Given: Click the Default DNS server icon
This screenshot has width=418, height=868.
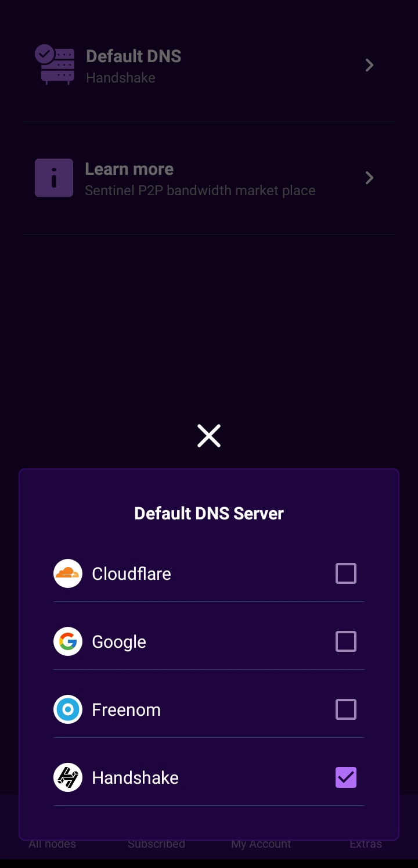Looking at the screenshot, I should (55, 64).
